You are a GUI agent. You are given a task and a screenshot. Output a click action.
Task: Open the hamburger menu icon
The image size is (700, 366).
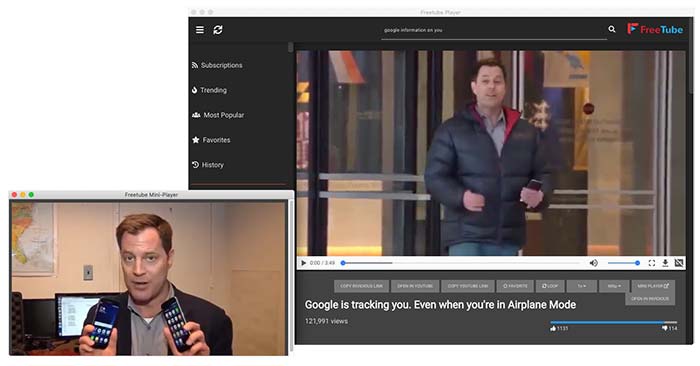(x=200, y=30)
